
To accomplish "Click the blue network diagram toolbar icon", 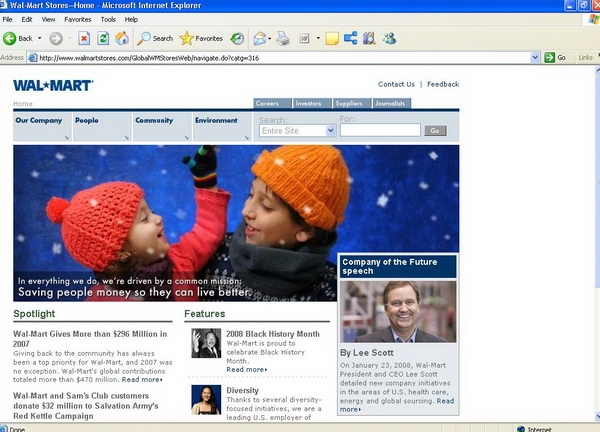I will point(351,38).
